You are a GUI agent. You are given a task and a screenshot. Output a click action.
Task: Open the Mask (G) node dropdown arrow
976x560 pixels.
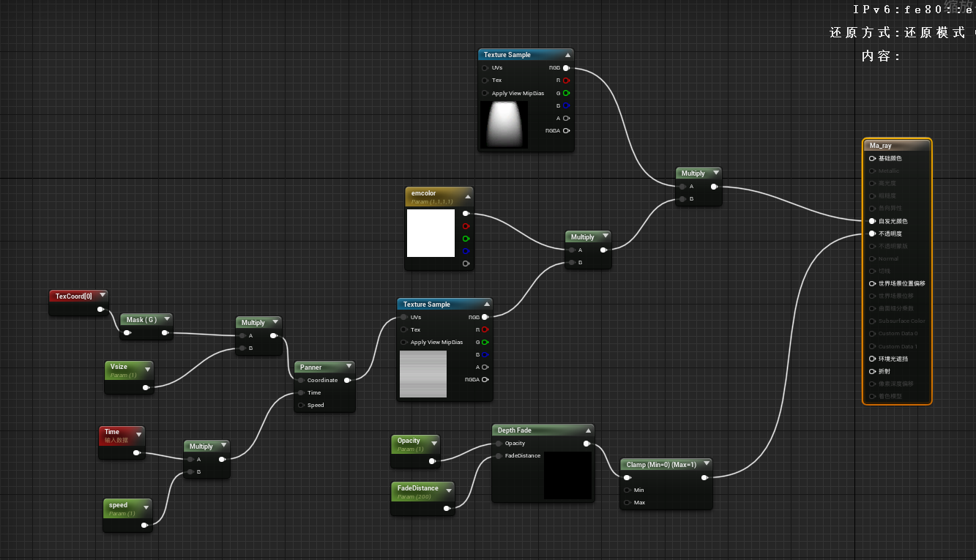click(x=166, y=320)
